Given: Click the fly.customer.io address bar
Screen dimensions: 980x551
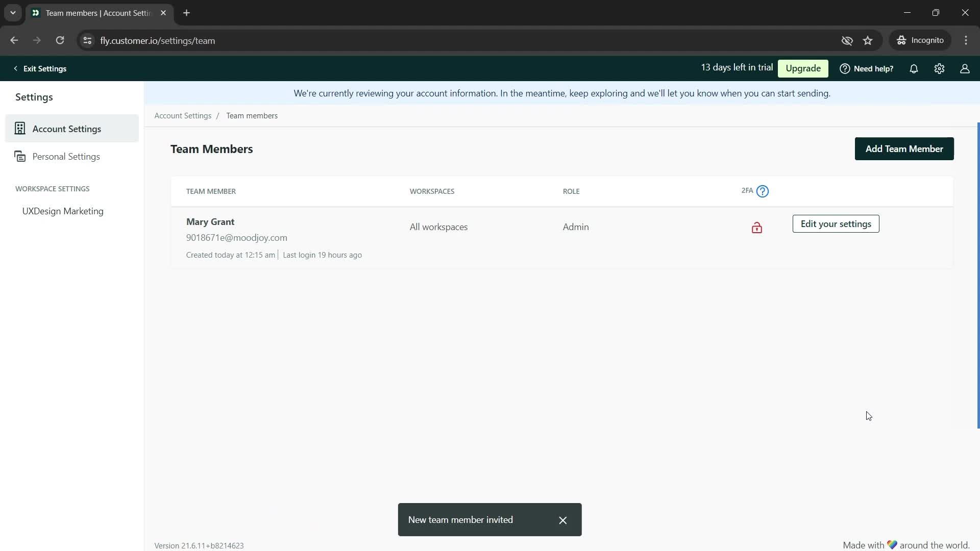Looking at the screenshot, I should [x=158, y=40].
